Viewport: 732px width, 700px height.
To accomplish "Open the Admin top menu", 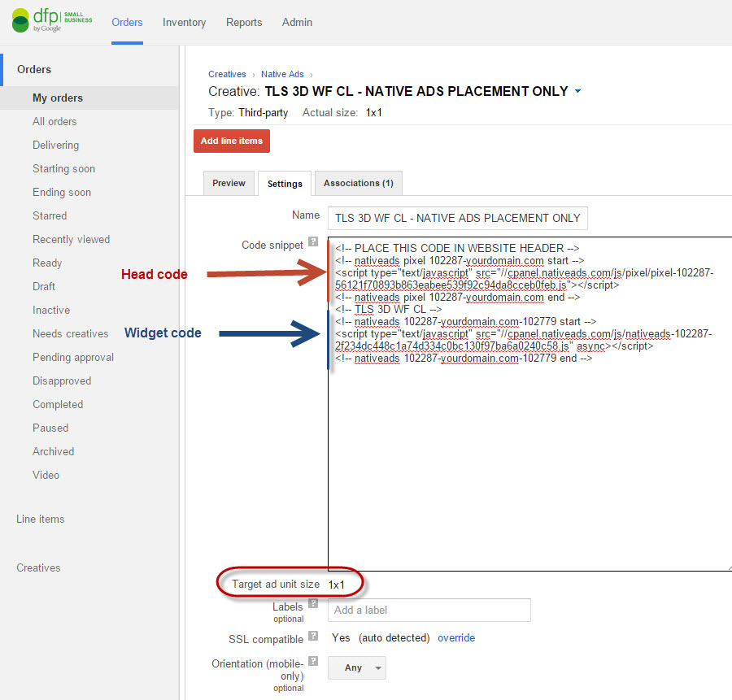I will [x=297, y=23].
